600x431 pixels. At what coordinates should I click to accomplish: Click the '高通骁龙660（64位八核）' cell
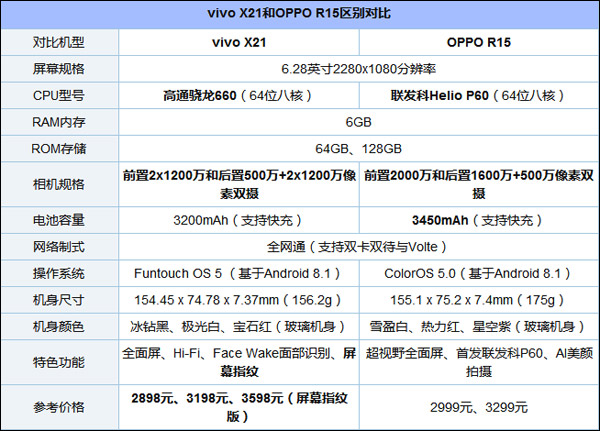coord(239,95)
